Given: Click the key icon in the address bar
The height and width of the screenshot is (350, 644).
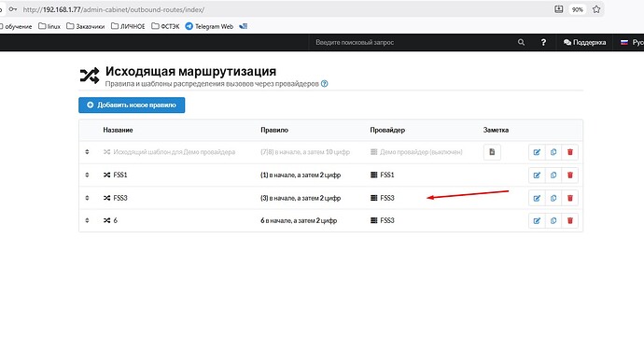Looking at the screenshot, I should 13,9.
